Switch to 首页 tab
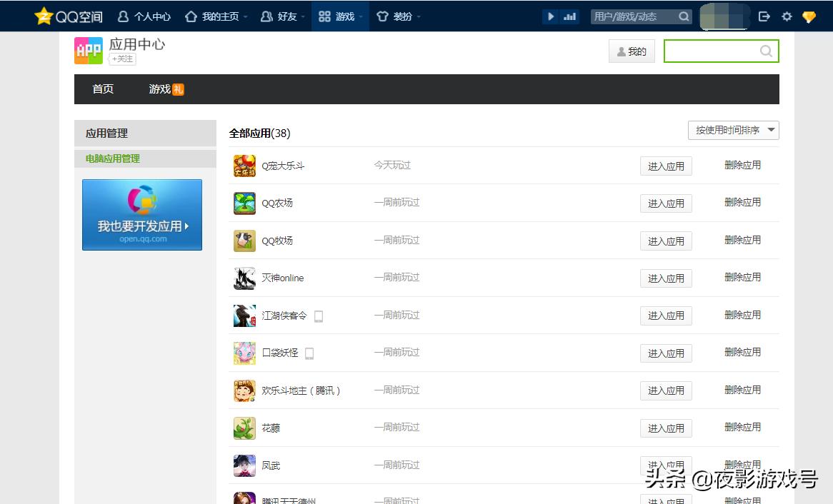Screen dimensions: 833x504 point(103,89)
